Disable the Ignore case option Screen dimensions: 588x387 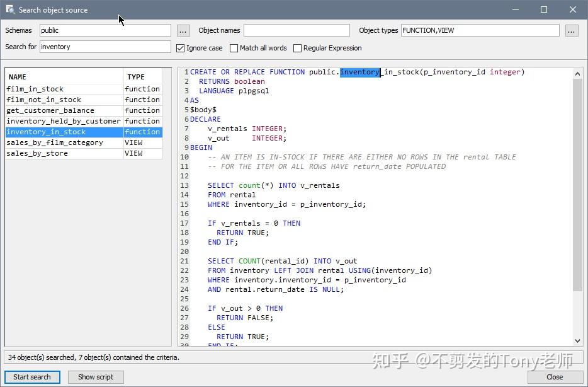[x=181, y=48]
